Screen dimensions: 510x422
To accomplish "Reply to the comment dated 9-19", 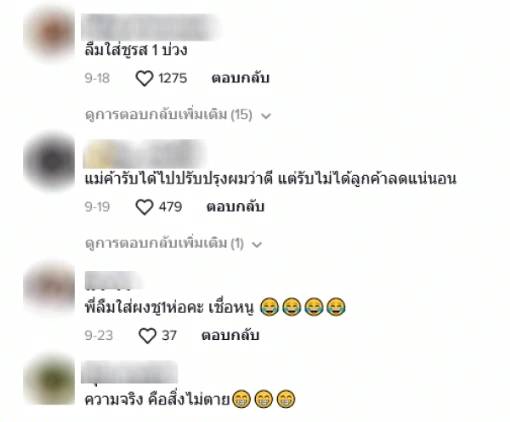I will tap(235, 207).
